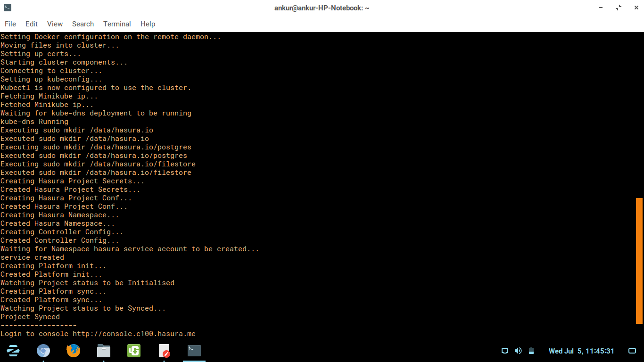Click the 'Starting cluster components...' line
The image size is (644, 362).
tap(64, 62)
